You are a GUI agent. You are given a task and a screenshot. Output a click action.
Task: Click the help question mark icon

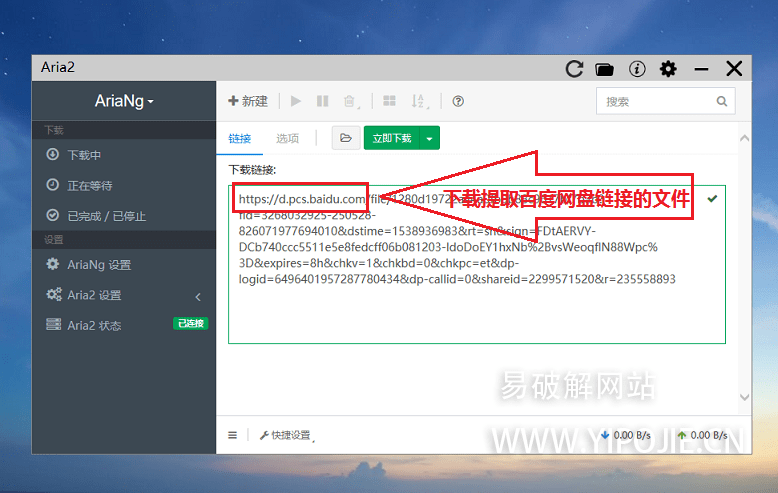[x=458, y=101]
